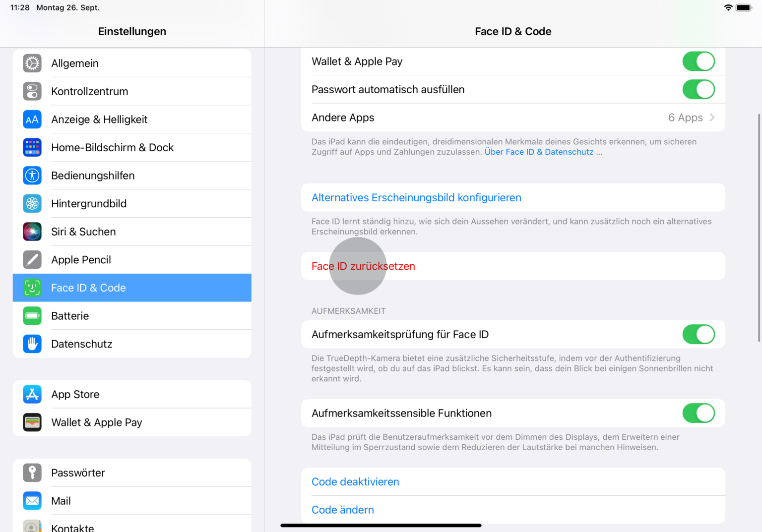The height and width of the screenshot is (532, 762).
Task: Click the Face ID & Code face icon
Action: click(32, 288)
